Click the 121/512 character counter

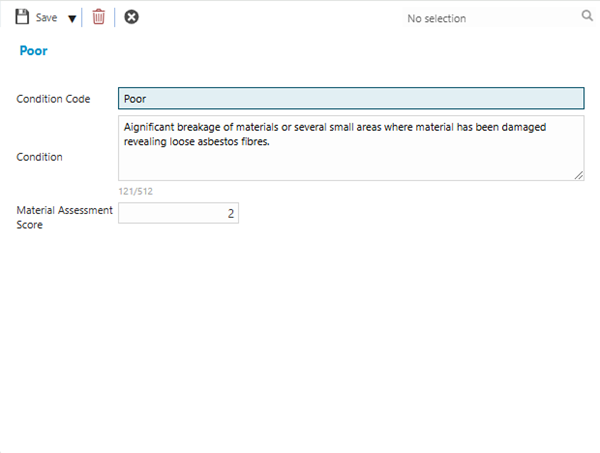tap(135, 191)
